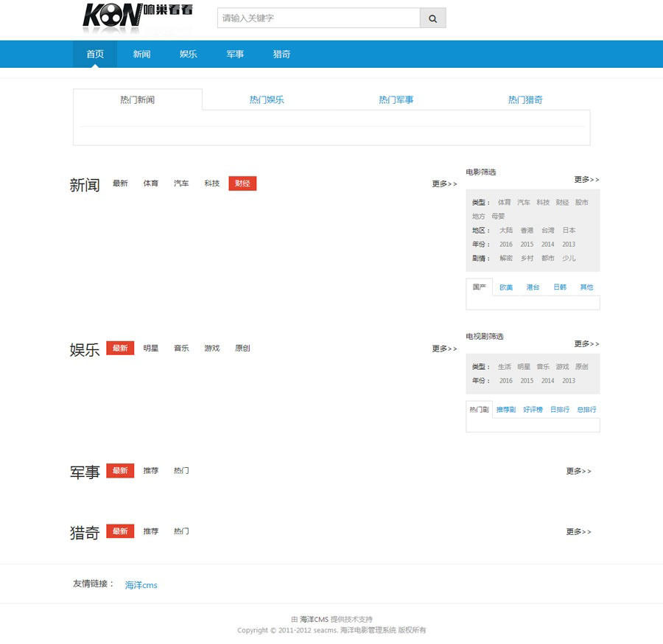Select 音乐 in the 娱乐 section
This screenshot has width=663, height=644.
pos(181,348)
